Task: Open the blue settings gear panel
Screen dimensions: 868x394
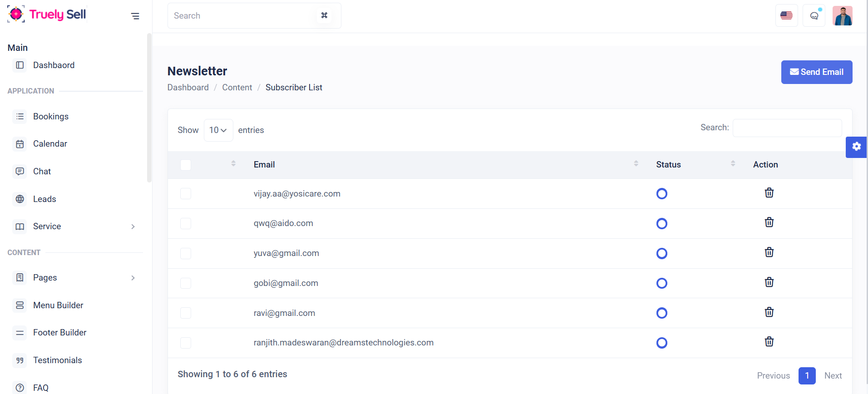Action: [x=856, y=147]
